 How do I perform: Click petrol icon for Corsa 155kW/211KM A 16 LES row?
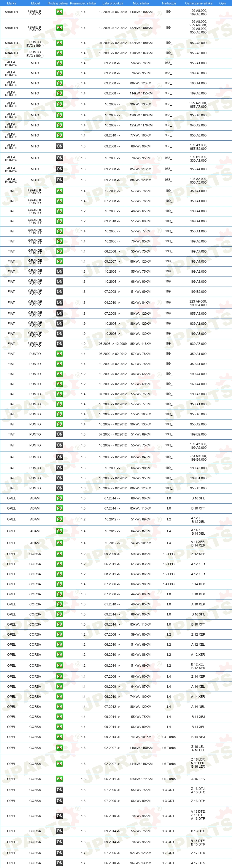59,779
